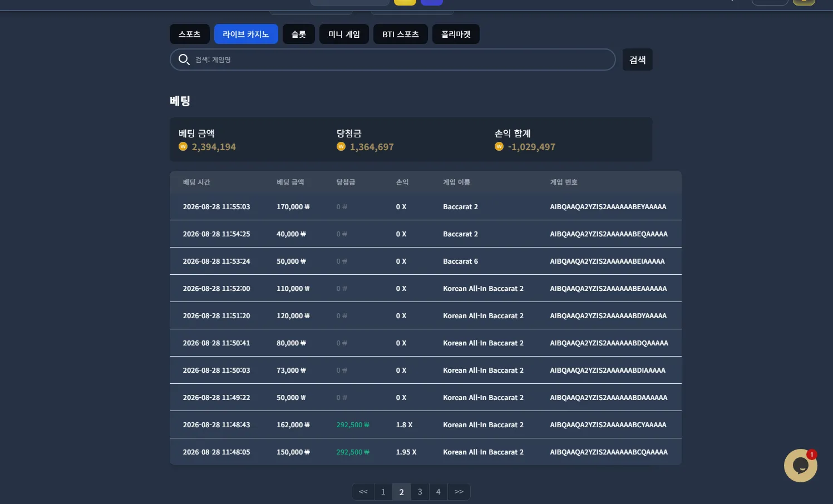Open the 슬롯 tab
833x504 pixels.
click(x=299, y=34)
